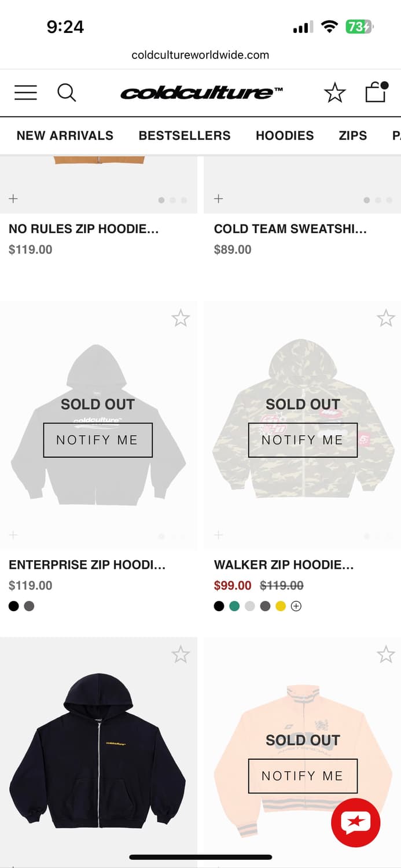Open the shopping bag cart
Screen dimensions: 401x868
click(376, 93)
